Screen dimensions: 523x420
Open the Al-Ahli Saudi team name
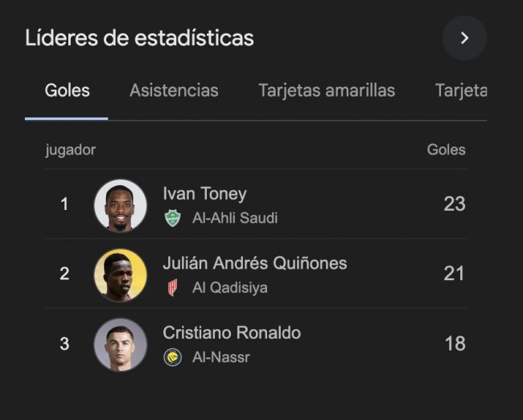(x=235, y=218)
